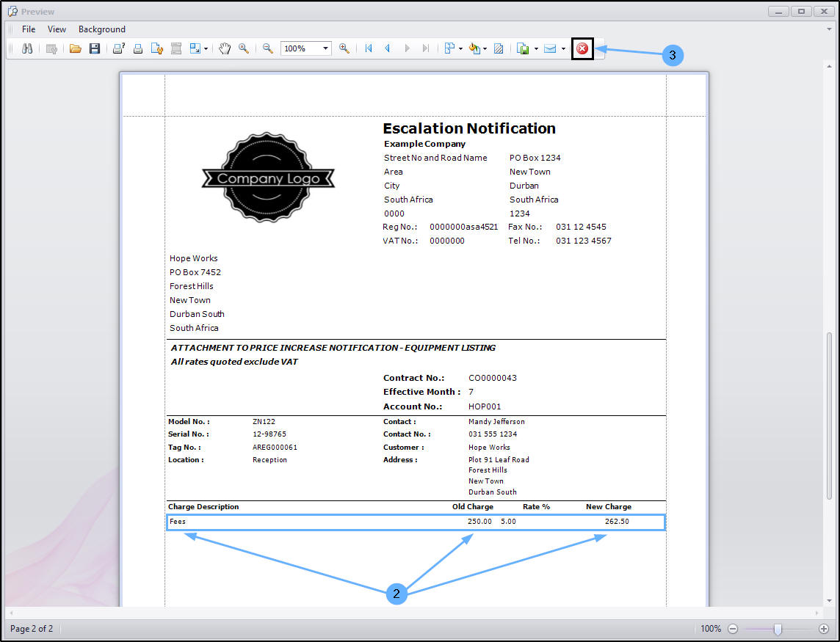Click the binoculars Search icon
840x642 pixels.
27,48
